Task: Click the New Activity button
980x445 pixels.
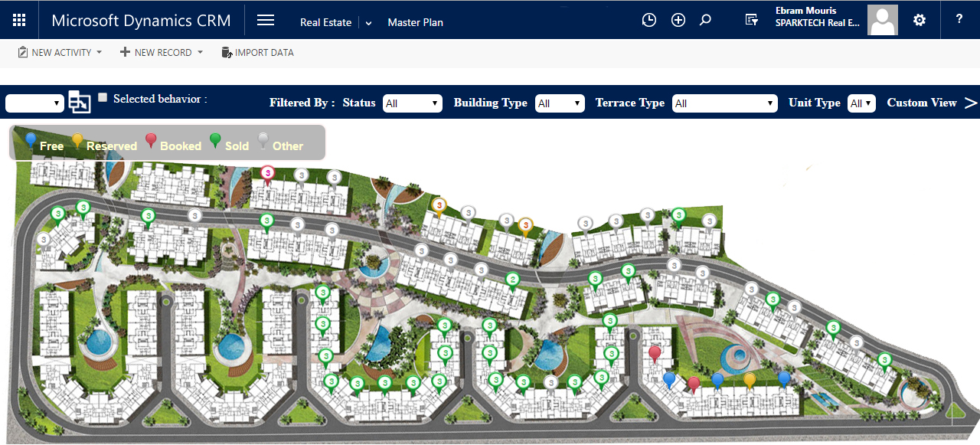Action: pos(60,53)
